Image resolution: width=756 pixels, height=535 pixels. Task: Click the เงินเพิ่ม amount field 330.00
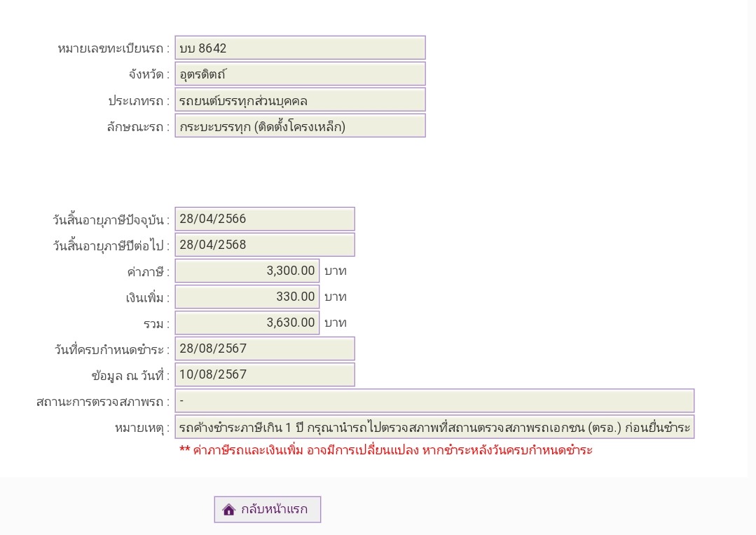(x=247, y=297)
